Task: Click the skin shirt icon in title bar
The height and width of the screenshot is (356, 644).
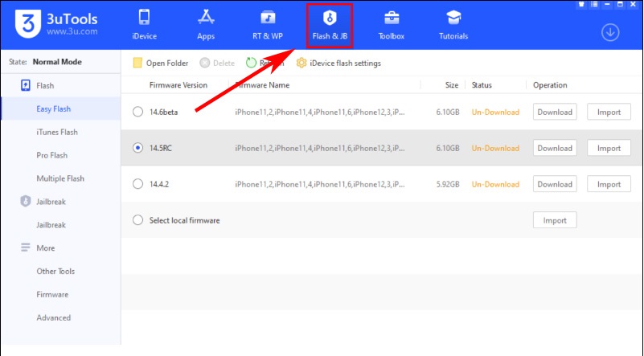Action: [x=581, y=5]
